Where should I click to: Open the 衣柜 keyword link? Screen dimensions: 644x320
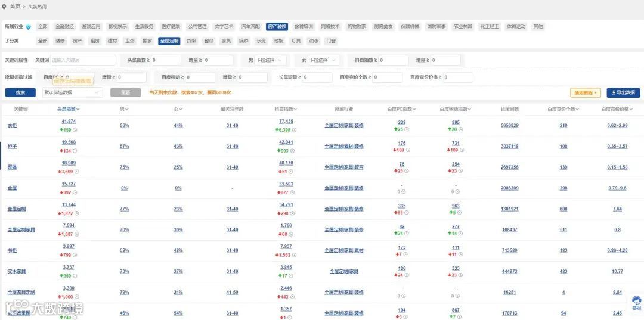click(12, 126)
